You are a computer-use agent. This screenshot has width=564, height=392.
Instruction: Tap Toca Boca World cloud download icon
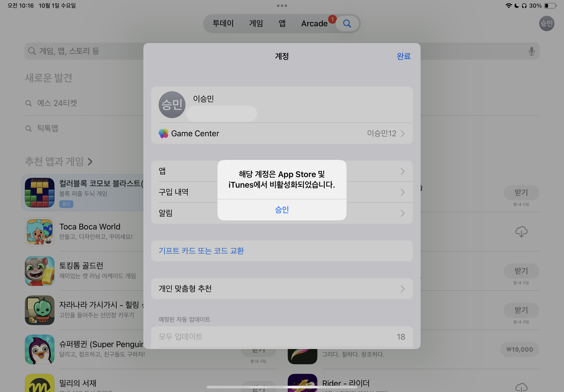(x=521, y=232)
